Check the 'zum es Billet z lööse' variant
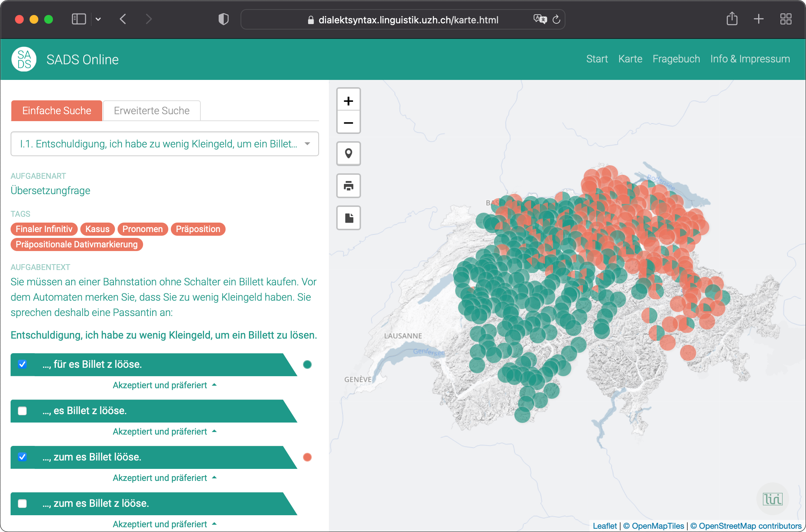Viewport: 806px width, 532px height. (x=23, y=504)
